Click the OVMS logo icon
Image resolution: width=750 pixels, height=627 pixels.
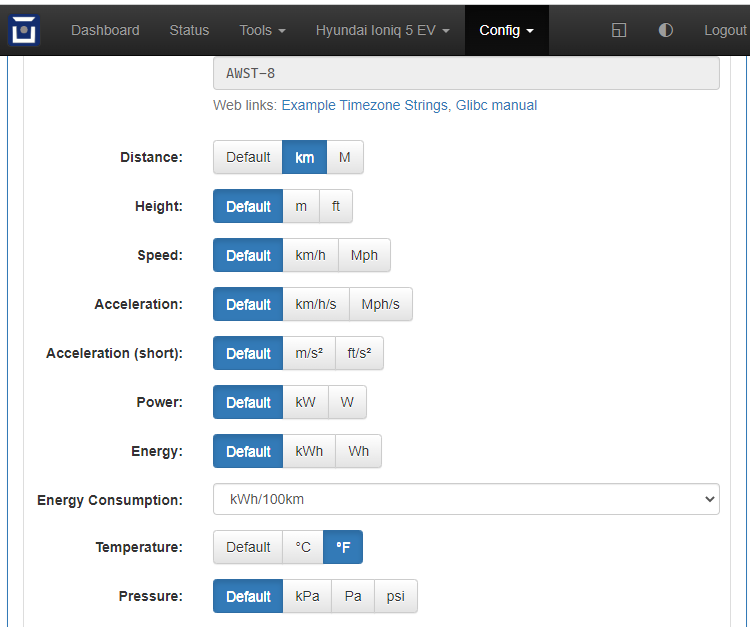[23, 30]
